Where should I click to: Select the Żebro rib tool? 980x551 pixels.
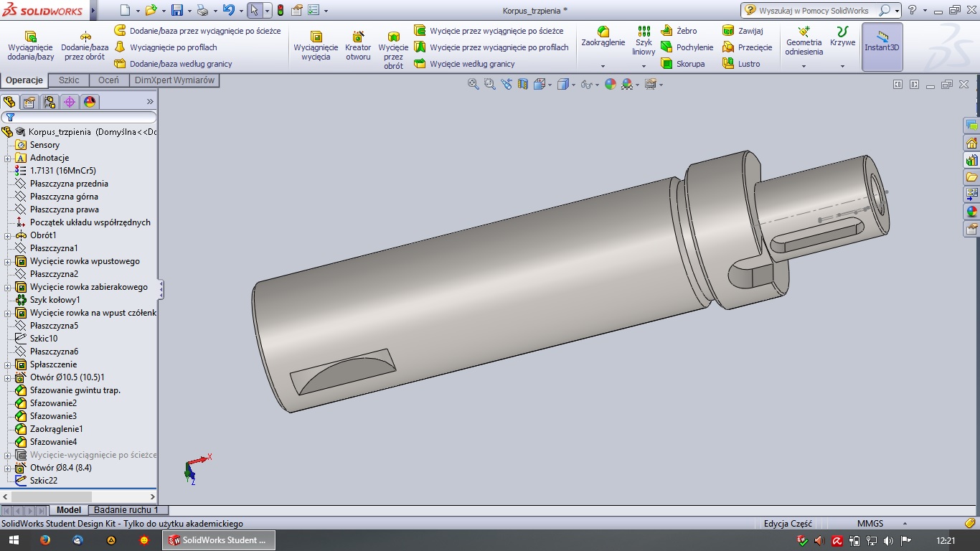(x=679, y=31)
